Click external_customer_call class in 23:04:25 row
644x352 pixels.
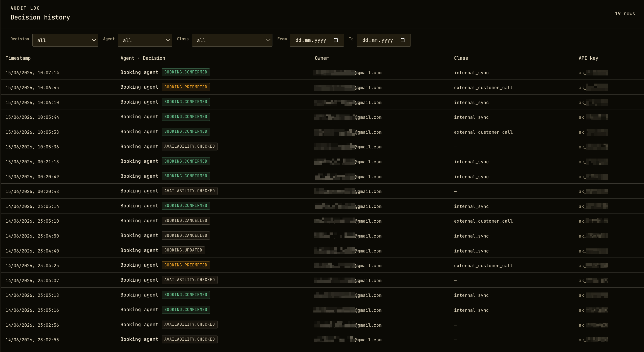[483, 266]
